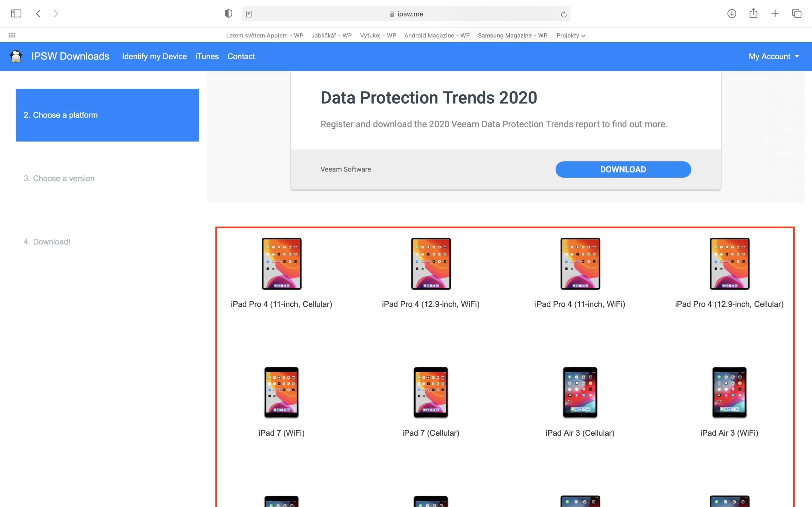Hide the Safari sidebar

pyautogui.click(x=16, y=13)
